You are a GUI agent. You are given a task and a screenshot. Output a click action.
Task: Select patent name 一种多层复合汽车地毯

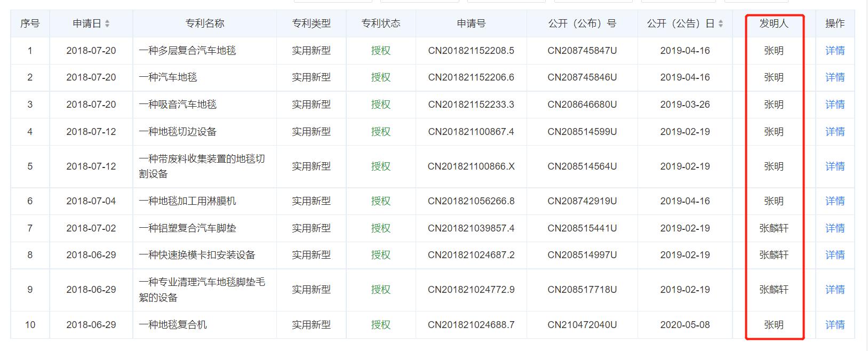point(187,51)
